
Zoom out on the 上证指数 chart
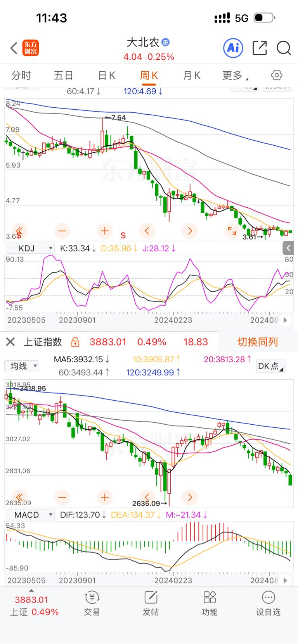point(62,497)
